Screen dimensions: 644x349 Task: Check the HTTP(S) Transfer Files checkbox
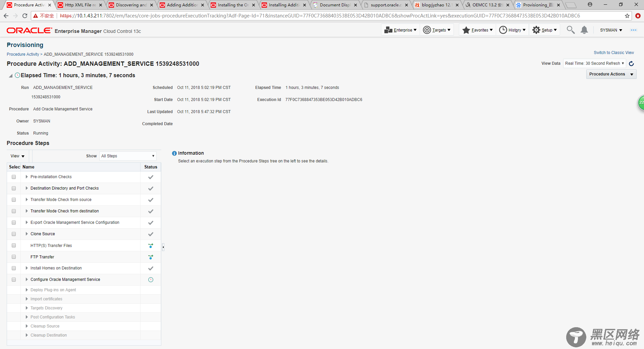point(14,245)
